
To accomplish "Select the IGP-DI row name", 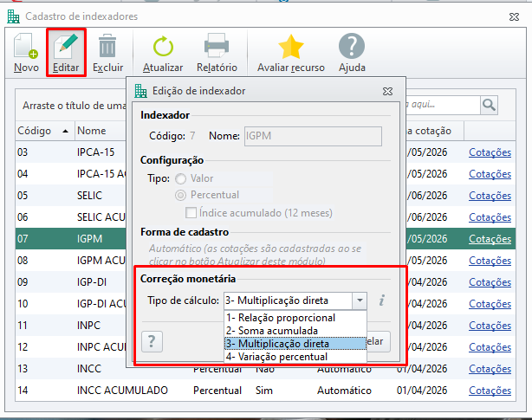I will [x=92, y=282].
